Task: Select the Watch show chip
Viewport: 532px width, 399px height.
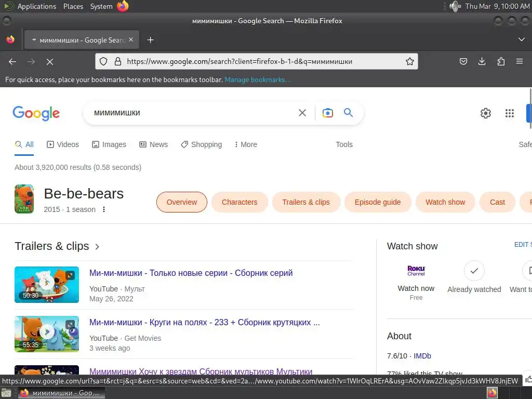Action: pyautogui.click(x=445, y=202)
